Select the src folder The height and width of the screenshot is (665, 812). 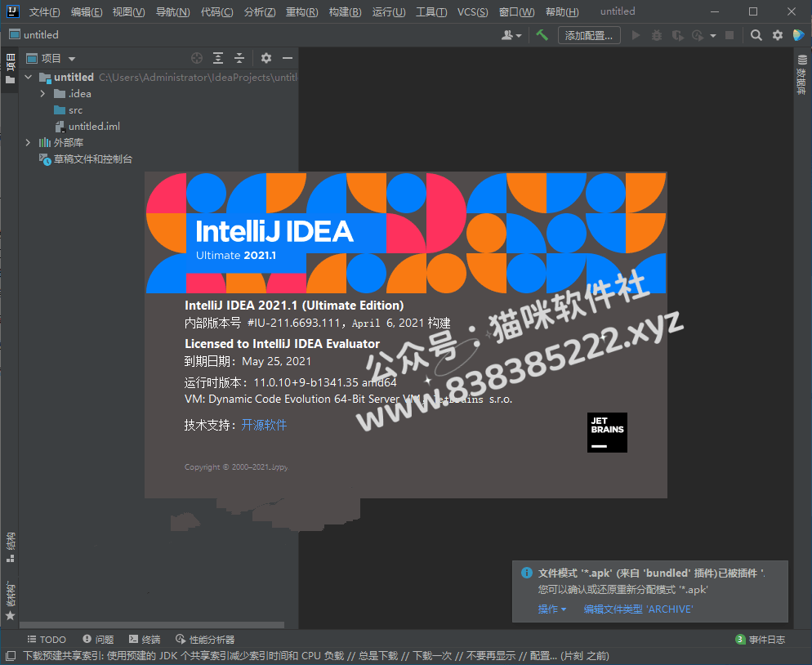(x=69, y=110)
